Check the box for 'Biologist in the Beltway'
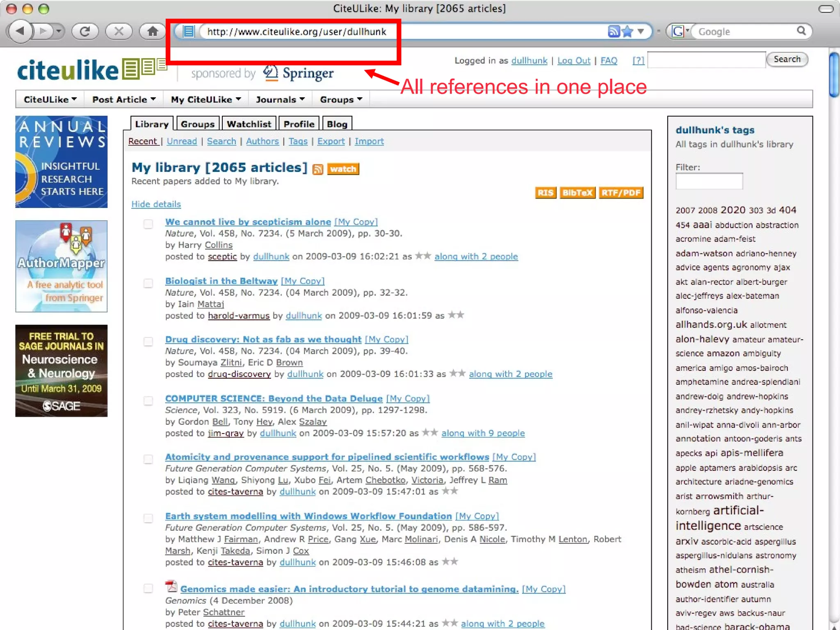This screenshot has height=630, width=840. pos(148,283)
